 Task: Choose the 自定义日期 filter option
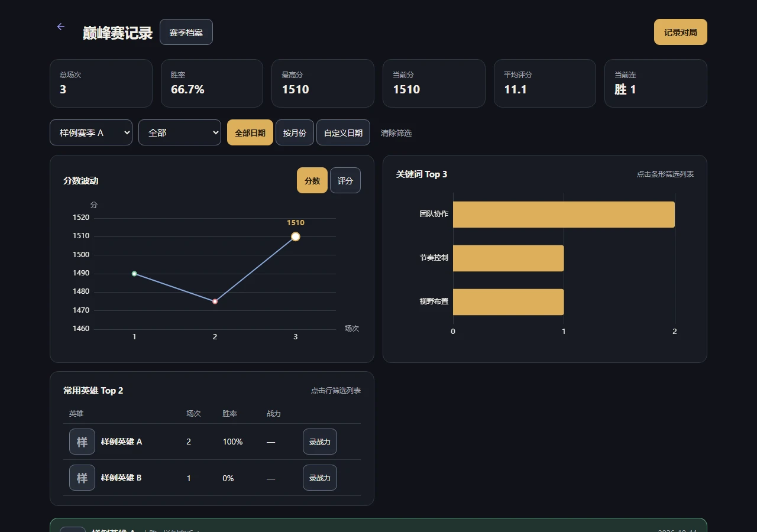coord(343,132)
